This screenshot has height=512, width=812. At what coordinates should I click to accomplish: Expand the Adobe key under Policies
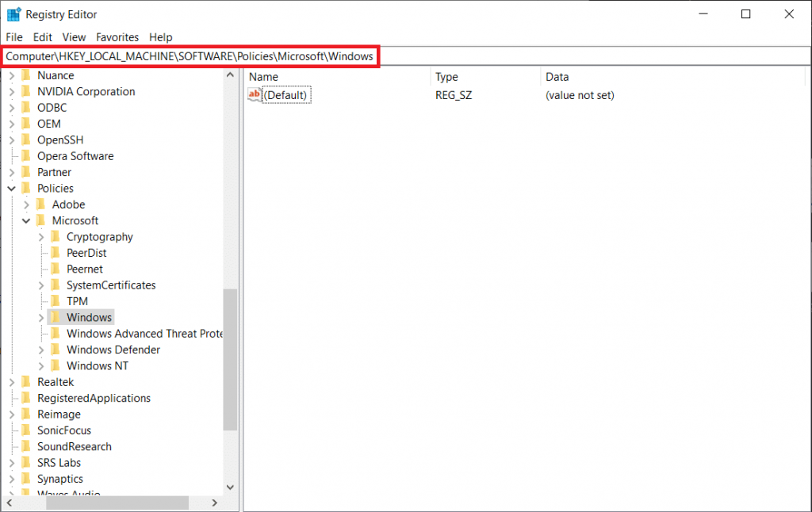tap(27, 204)
